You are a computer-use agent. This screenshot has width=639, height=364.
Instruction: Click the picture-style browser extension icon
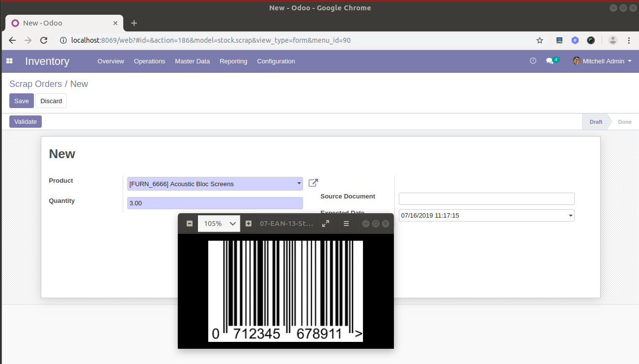559,40
